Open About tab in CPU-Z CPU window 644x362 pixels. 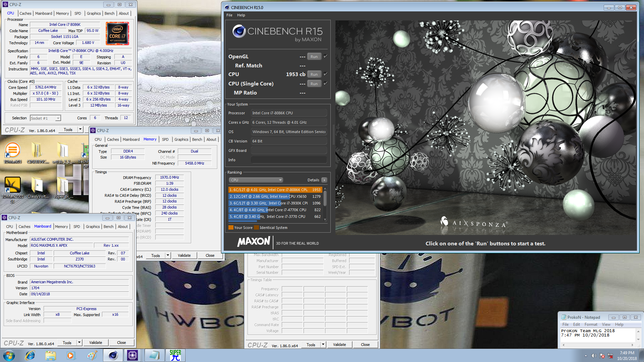pyautogui.click(x=124, y=13)
